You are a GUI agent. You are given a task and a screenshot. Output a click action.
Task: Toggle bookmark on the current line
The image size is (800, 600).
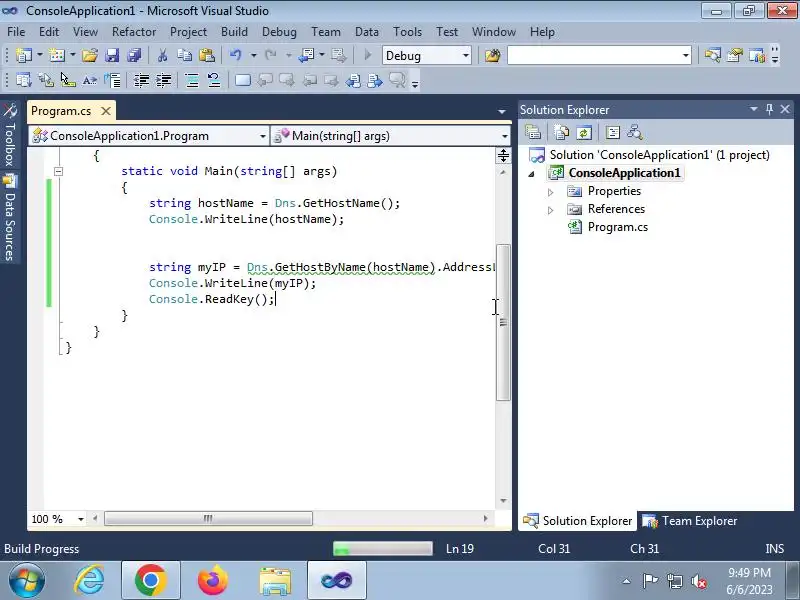[242, 80]
